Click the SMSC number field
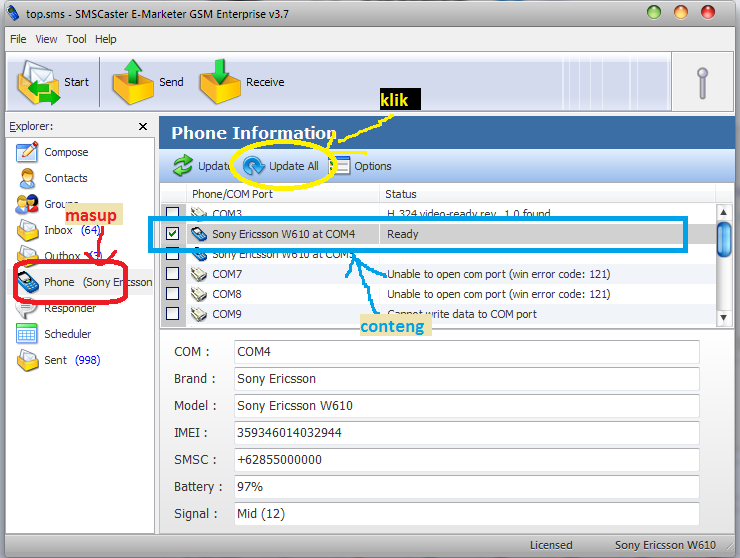The height and width of the screenshot is (558, 740). pyautogui.click(x=466, y=459)
